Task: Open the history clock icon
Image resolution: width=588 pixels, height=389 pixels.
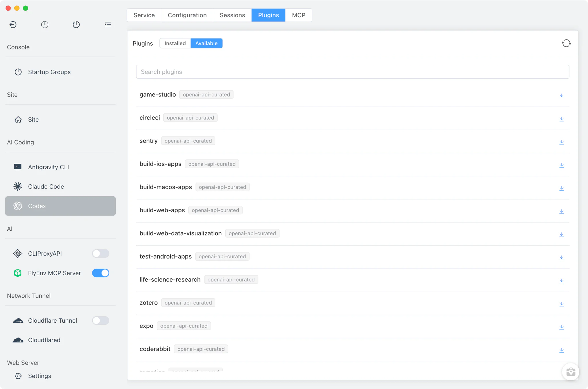Action: pos(45,25)
